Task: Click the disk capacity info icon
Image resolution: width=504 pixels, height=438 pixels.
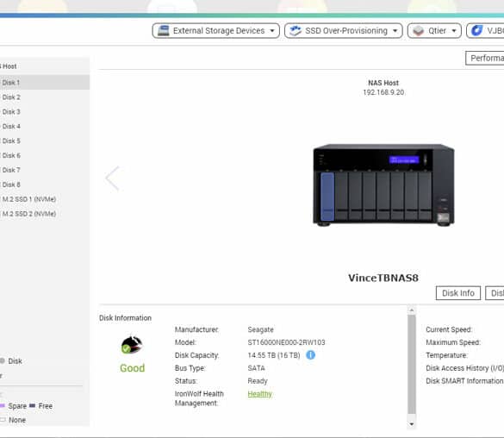Action: pos(310,355)
